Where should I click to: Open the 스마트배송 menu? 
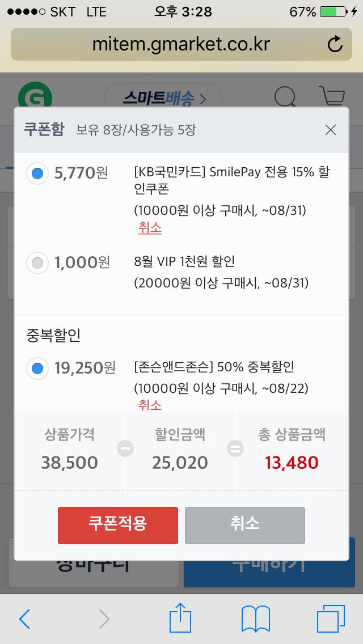click(163, 99)
